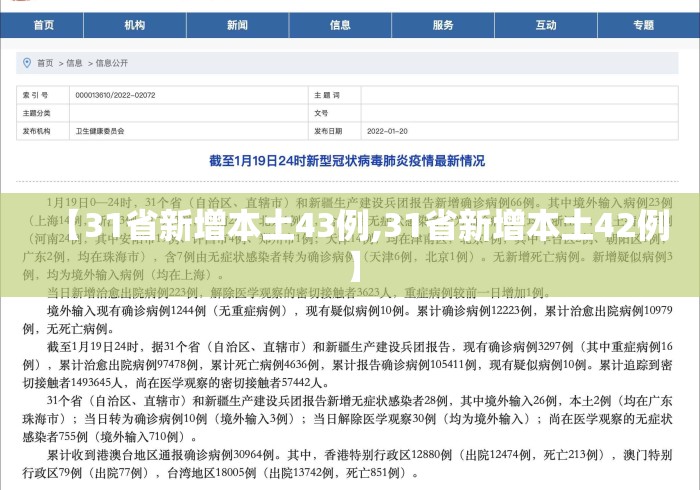Click the 文号 label cell
Viewport: 700px width, 490px height.
tap(334, 113)
